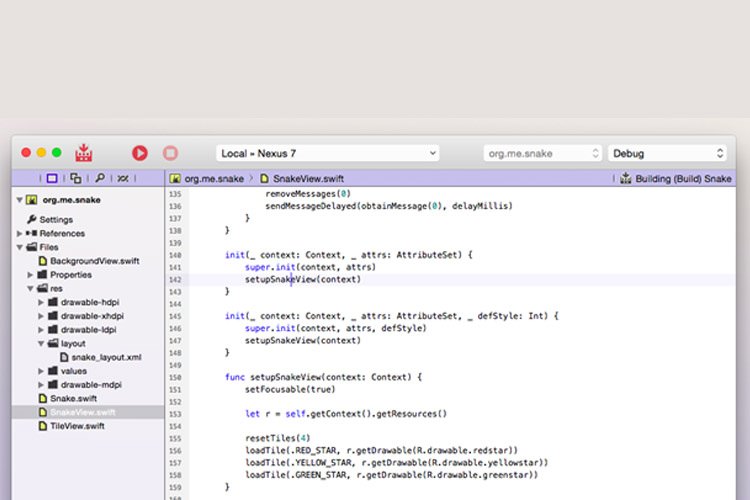Click the Building (Build) Snake status text

pyautogui.click(x=683, y=178)
